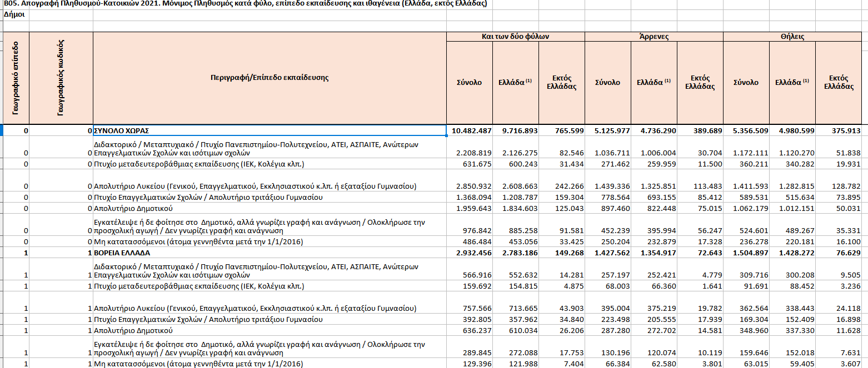Select the 'Γεωγραφικό επίπεδο' rotated header
The height and width of the screenshot is (368, 868).
16,78
